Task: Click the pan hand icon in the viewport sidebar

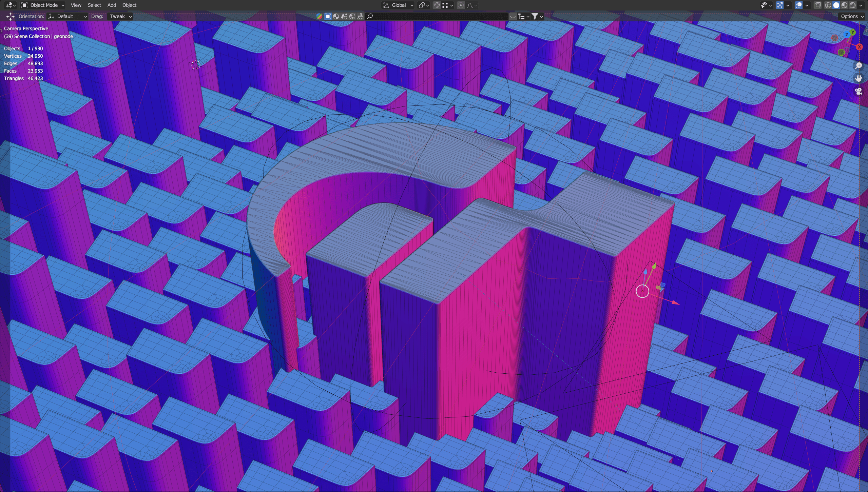Action: 858,78
